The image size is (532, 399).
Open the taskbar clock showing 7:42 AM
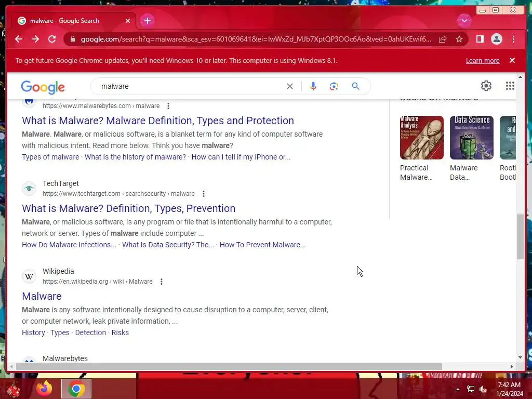point(509,389)
